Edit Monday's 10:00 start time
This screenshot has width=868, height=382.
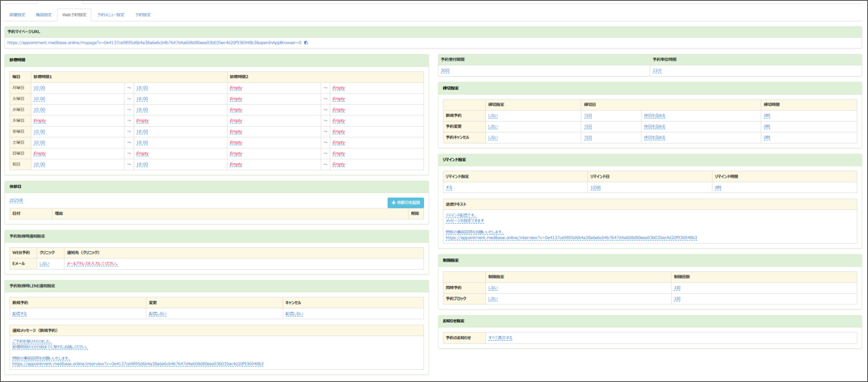click(39, 87)
